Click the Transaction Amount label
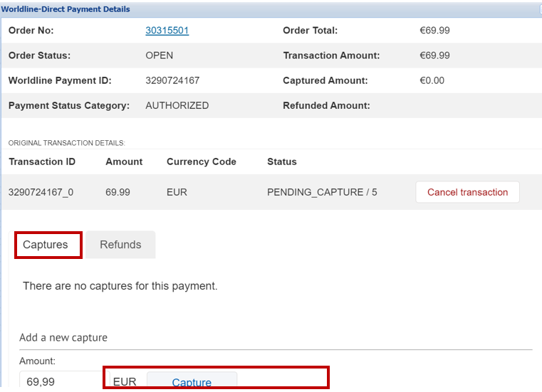This screenshot has width=542, height=392. click(x=331, y=55)
